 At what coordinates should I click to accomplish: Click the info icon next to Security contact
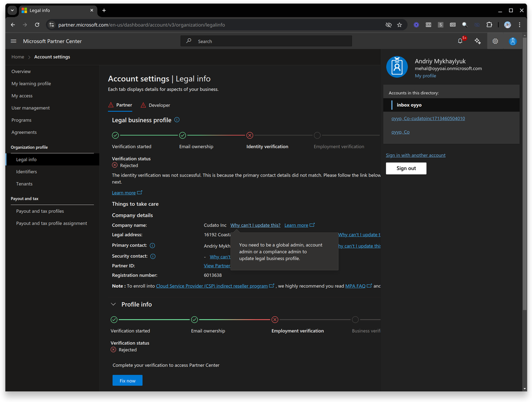click(x=153, y=256)
